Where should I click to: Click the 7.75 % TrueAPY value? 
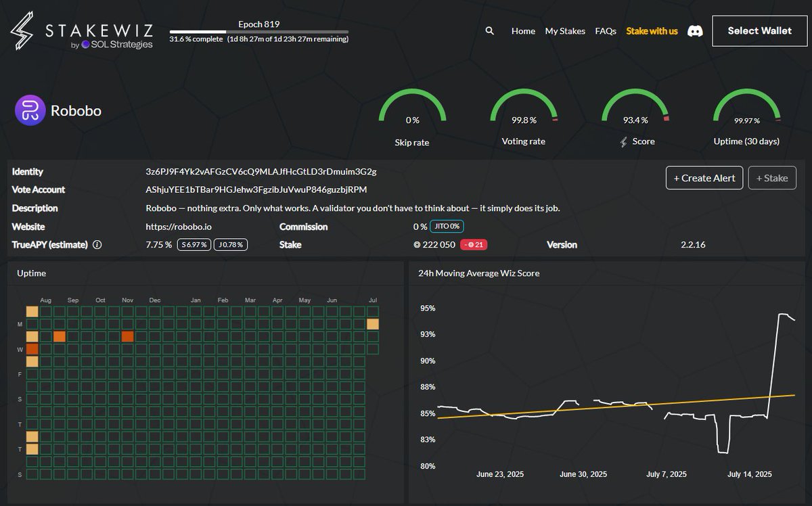(x=159, y=245)
